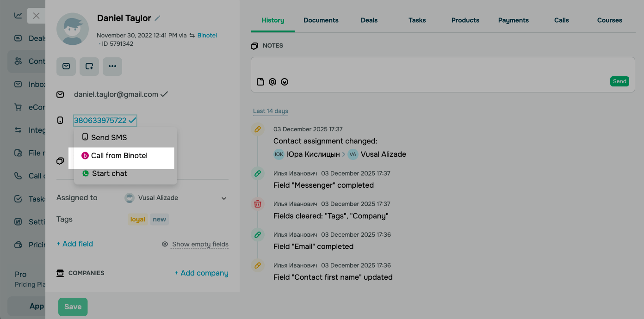Select Call from Binotel menu option
The height and width of the screenshot is (319, 644).
(x=119, y=156)
